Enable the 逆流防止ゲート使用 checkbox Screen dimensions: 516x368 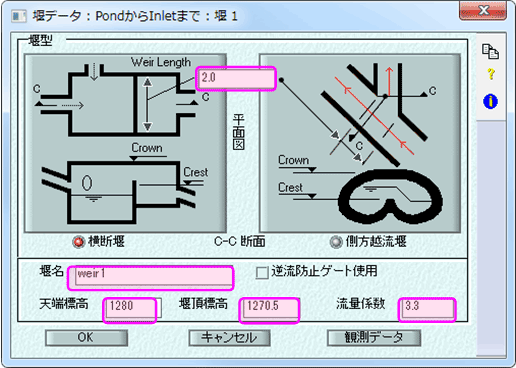[262, 272]
